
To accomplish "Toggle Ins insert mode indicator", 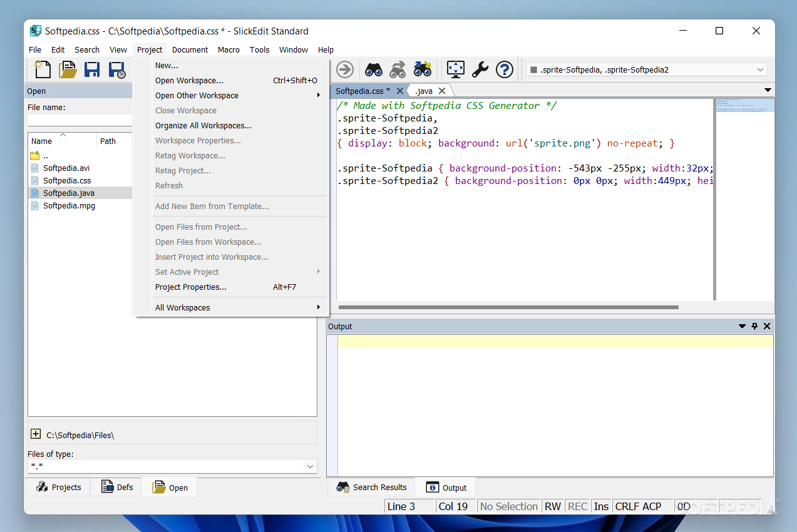I will click(x=601, y=506).
